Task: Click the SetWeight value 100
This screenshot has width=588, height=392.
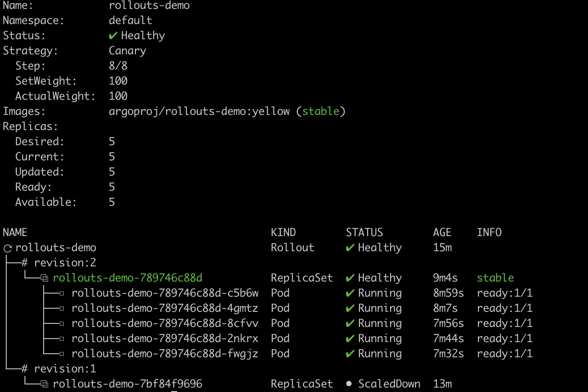Action: point(118,81)
